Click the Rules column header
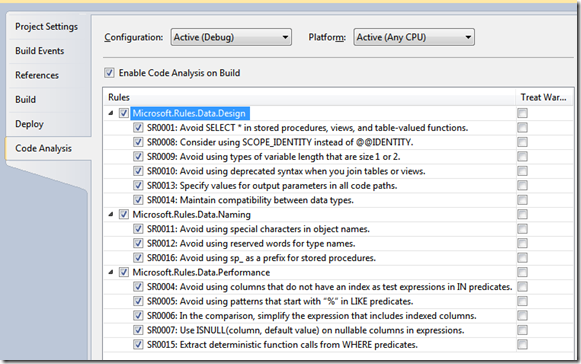The width and height of the screenshot is (581, 364). 309,97
